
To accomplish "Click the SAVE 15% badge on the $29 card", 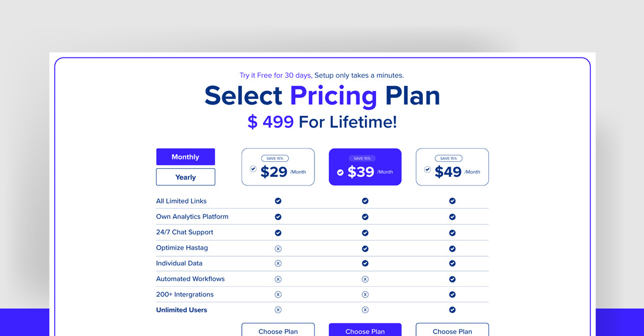I will click(275, 158).
